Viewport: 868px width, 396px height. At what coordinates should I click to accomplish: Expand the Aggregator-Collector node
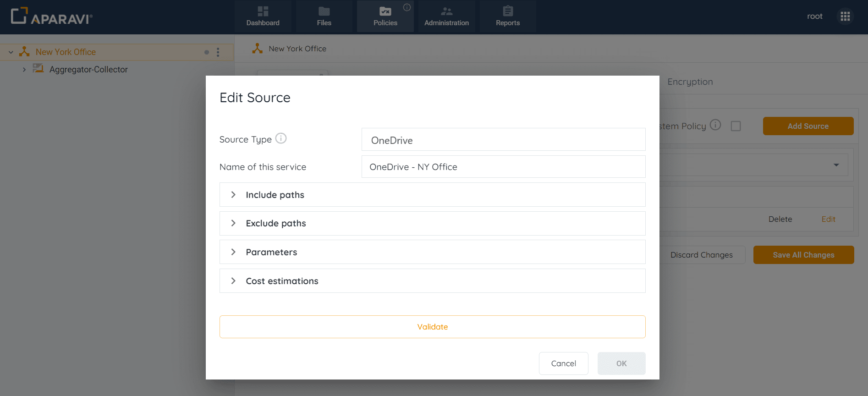[x=24, y=70]
